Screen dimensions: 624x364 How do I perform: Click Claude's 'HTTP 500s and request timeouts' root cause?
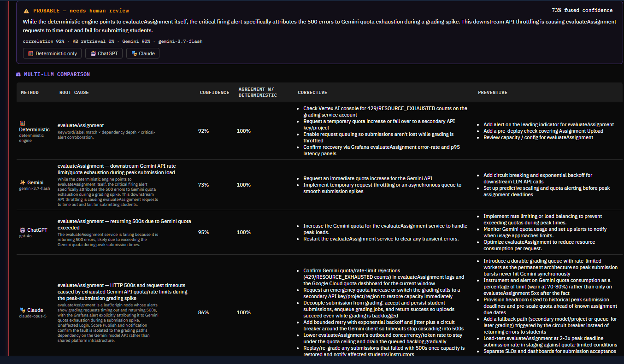123,292
